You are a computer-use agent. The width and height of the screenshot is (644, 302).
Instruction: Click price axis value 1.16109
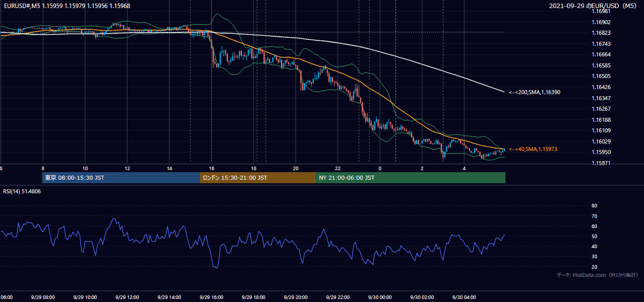coord(602,130)
